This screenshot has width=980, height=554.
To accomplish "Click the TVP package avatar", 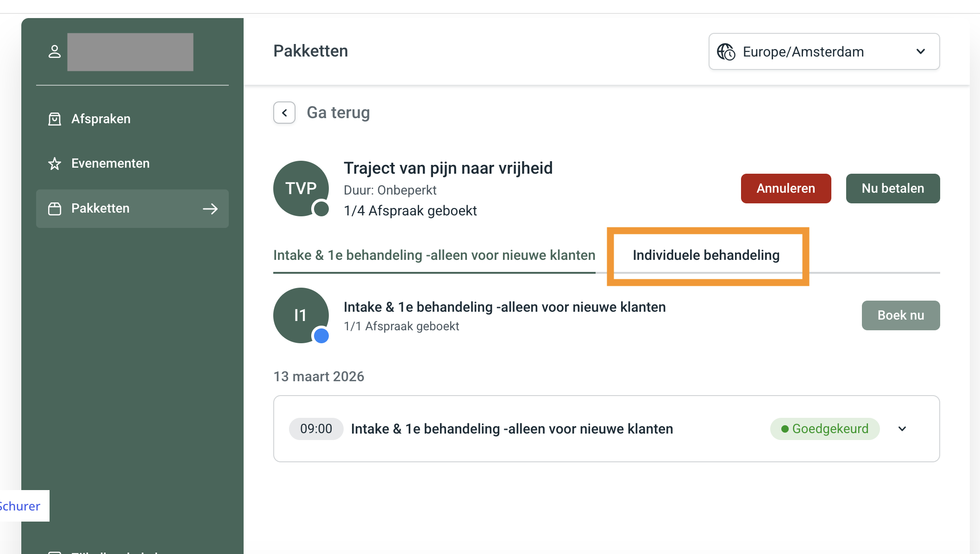I will pyautogui.click(x=301, y=189).
